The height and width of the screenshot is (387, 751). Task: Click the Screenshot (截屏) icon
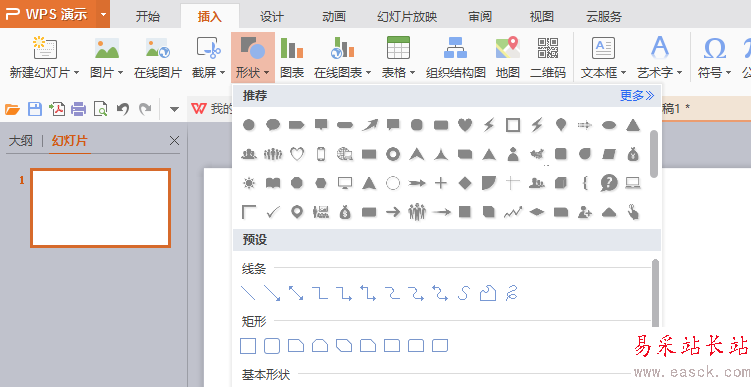point(208,48)
